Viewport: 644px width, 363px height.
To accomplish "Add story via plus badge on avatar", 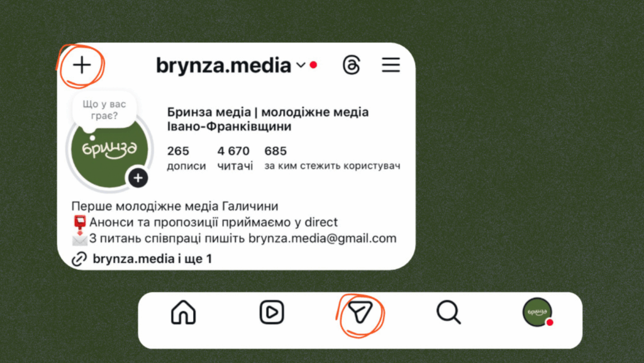I will point(138,178).
